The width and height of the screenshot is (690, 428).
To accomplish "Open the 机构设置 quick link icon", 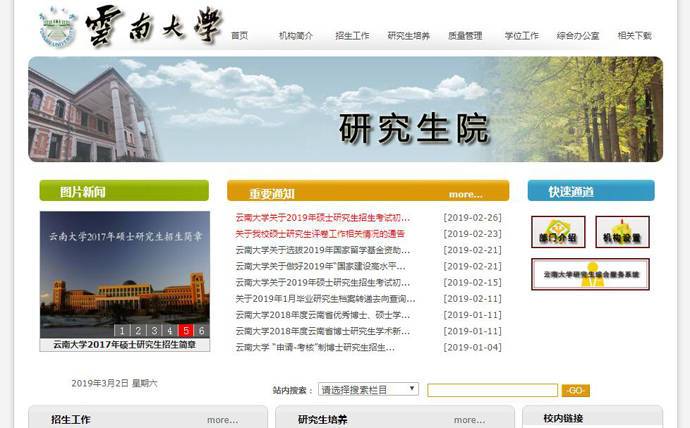I will click(622, 232).
